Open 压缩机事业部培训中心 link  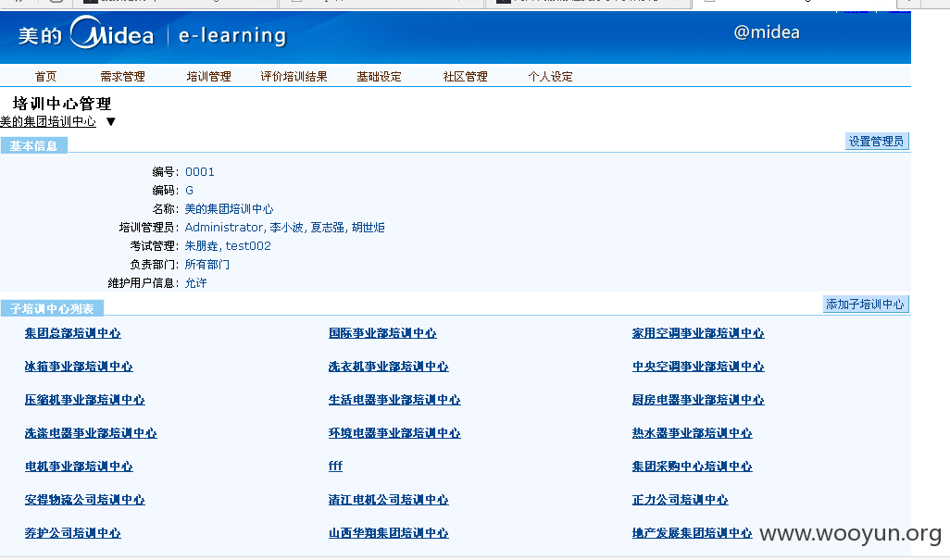(x=85, y=400)
